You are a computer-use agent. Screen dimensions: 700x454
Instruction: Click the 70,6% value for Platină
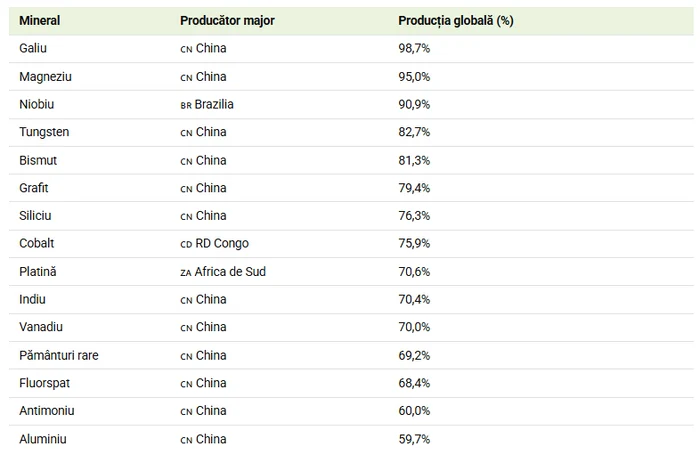(x=414, y=271)
